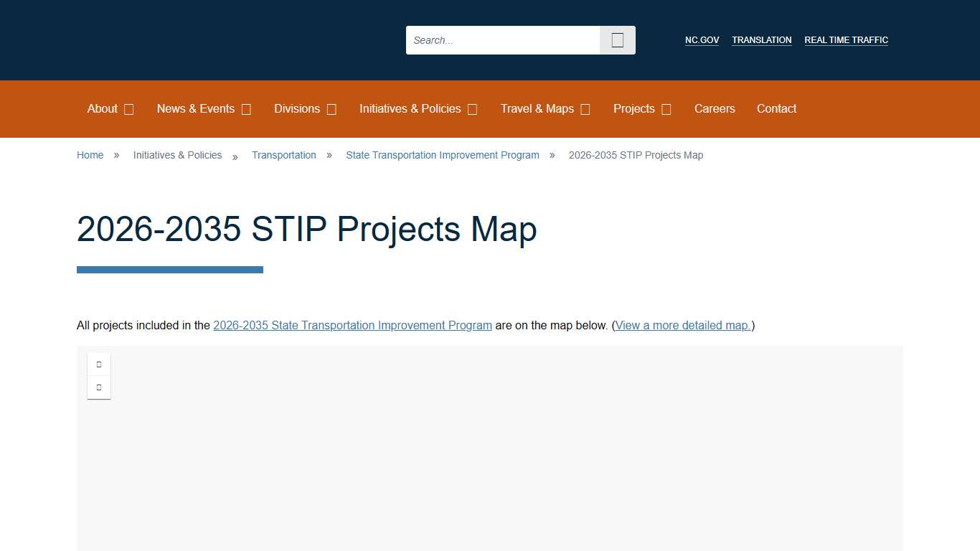
Task: Go to Home via the breadcrumb
Action: [90, 155]
